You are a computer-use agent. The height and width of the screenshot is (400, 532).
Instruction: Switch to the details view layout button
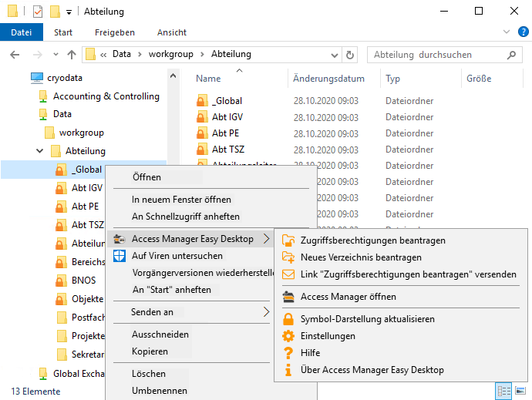[x=503, y=392]
